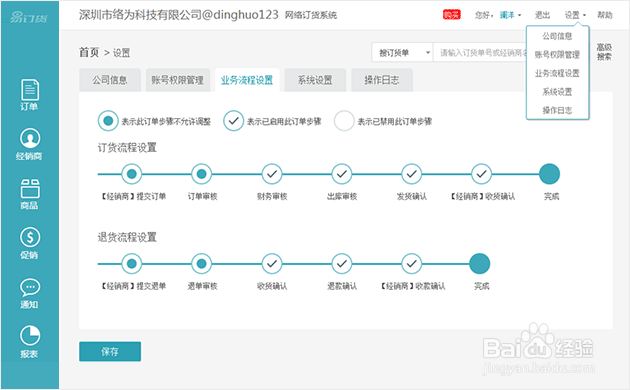Open the 通知 (notifications) chat icon
630x390 pixels.
tap(29, 293)
